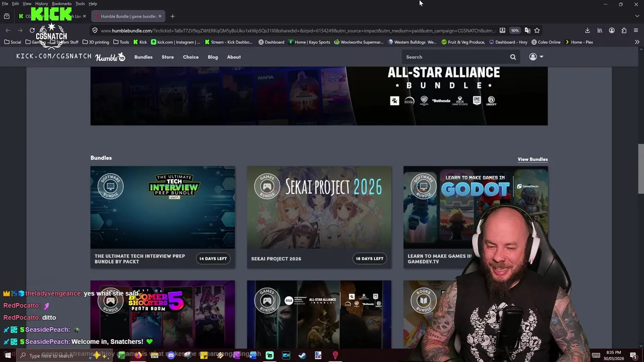Open Ultimate Tech Interview Prep bundle thumbnail
This screenshot has width=644, height=362.
163,207
